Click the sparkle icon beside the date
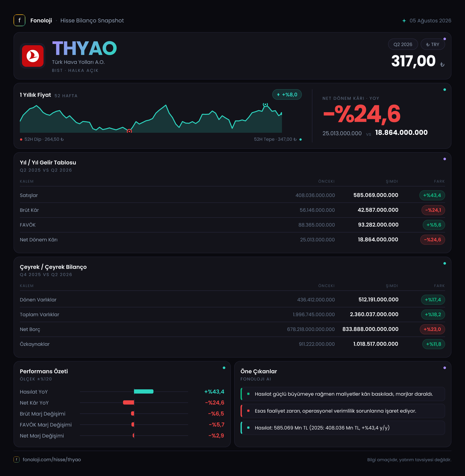 (404, 21)
